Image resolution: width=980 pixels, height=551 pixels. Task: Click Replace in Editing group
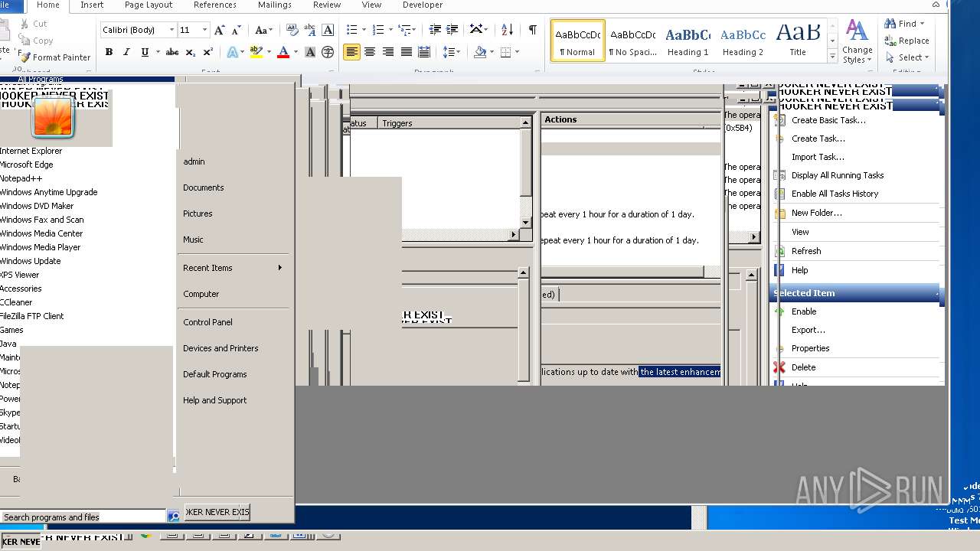907,41
